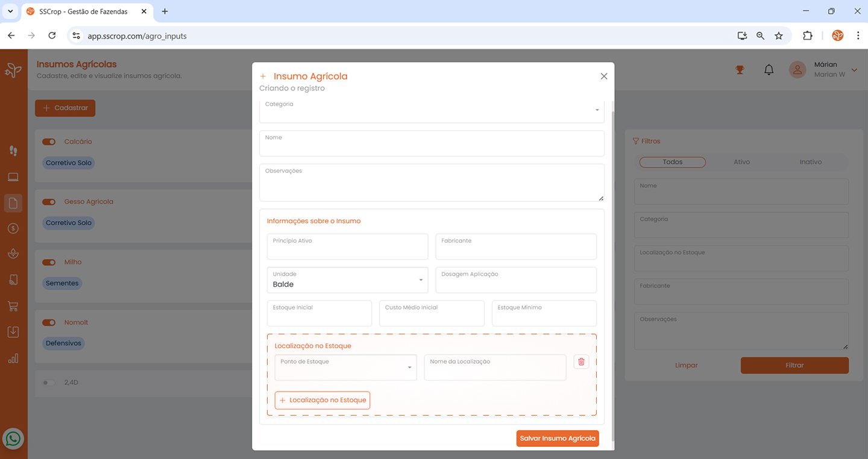The height and width of the screenshot is (459, 868).
Task: Toggle the Calcário active switch
Action: [49, 142]
